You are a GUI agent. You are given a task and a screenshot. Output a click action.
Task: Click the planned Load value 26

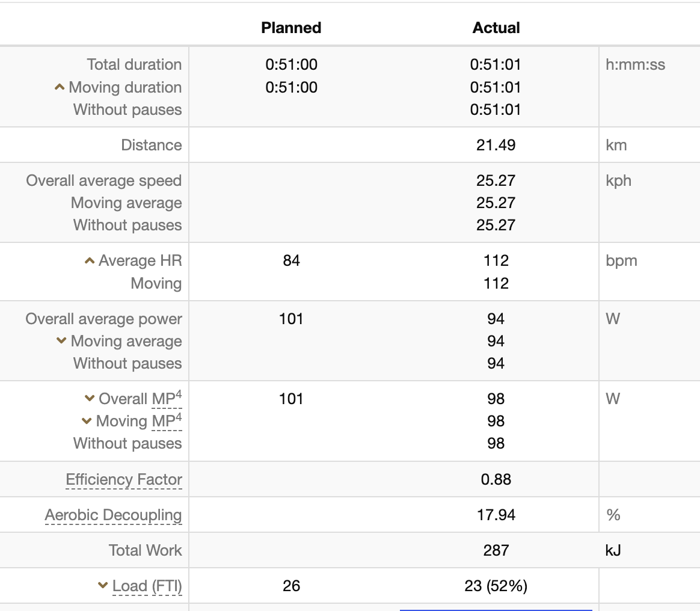(x=291, y=586)
